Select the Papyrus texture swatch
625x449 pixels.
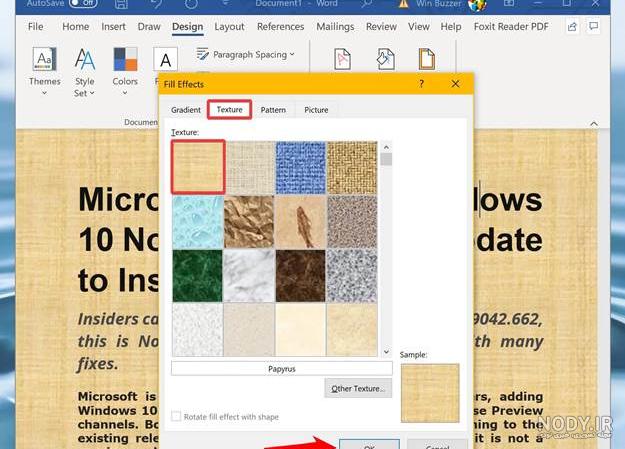click(x=198, y=167)
